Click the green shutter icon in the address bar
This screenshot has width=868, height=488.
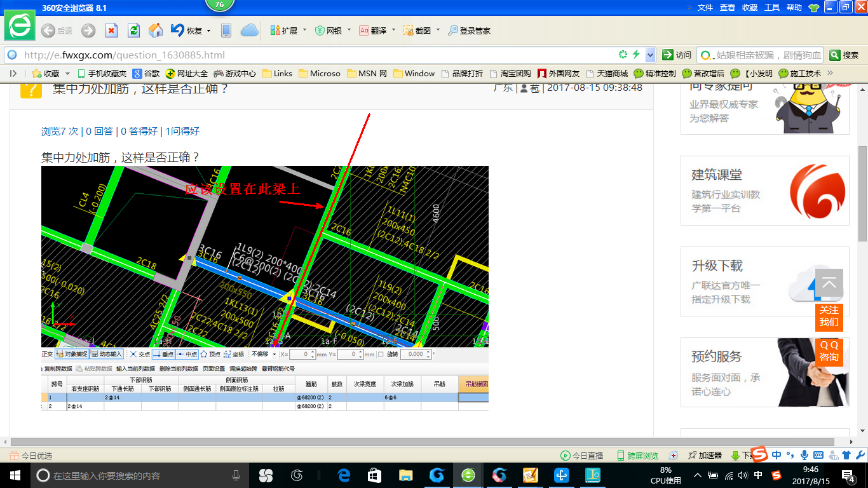coord(623,55)
